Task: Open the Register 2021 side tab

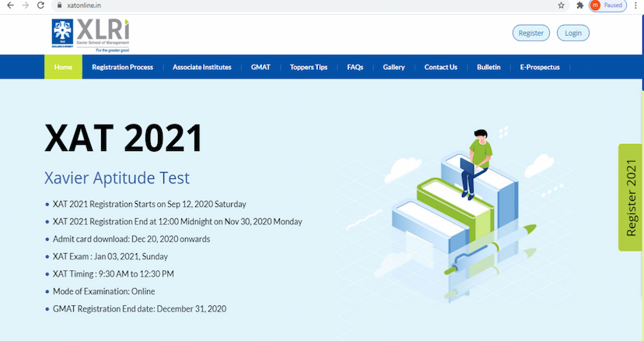Action: [x=630, y=198]
